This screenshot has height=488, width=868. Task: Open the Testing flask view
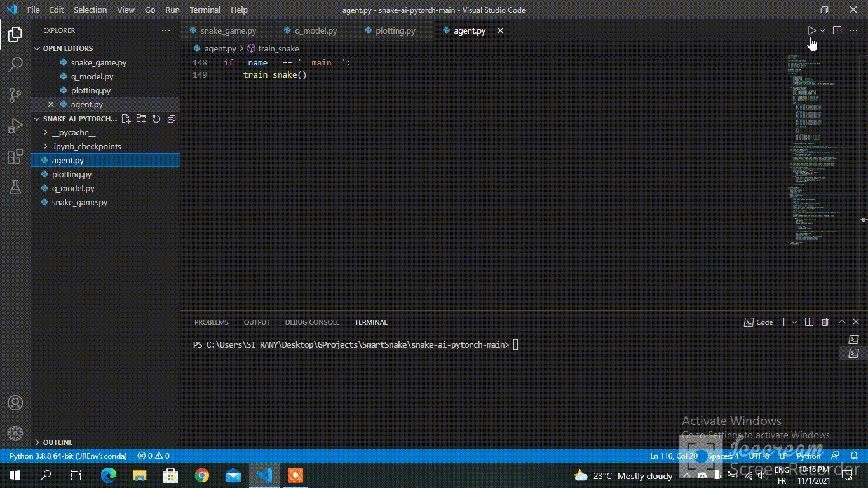pos(15,187)
